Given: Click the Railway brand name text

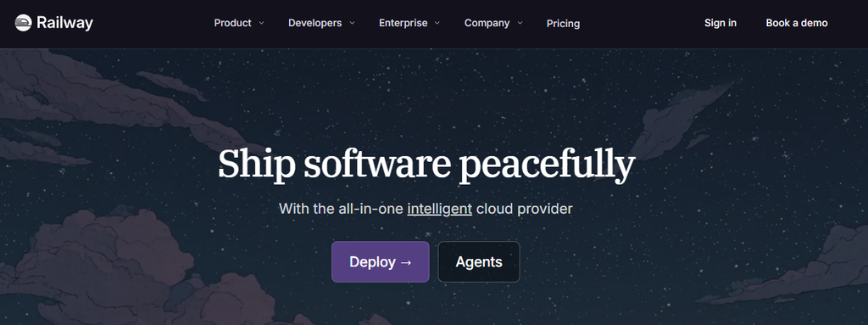Looking at the screenshot, I should point(64,23).
